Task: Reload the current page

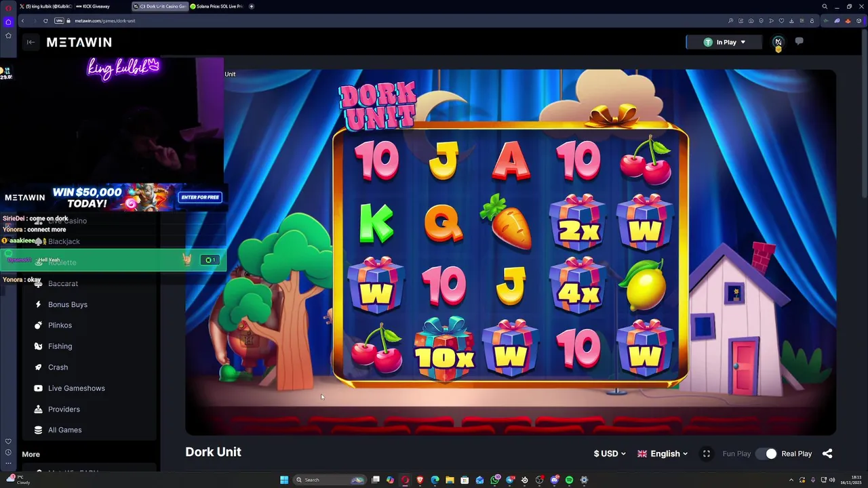Action: click(x=45, y=21)
